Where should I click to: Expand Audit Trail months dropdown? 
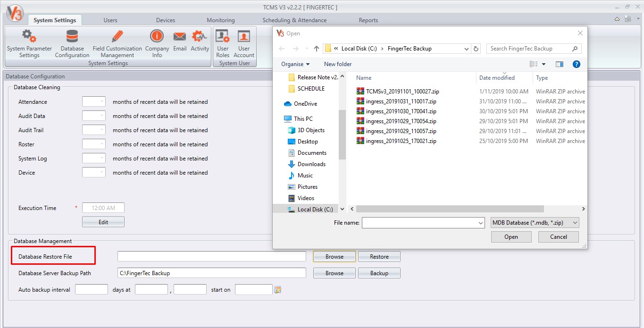[101, 130]
